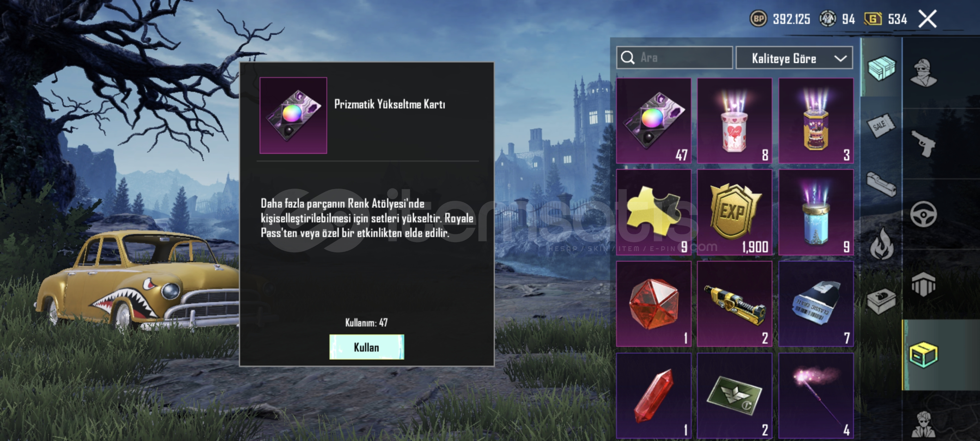Pick the red gem polyhedron item

tap(653, 304)
